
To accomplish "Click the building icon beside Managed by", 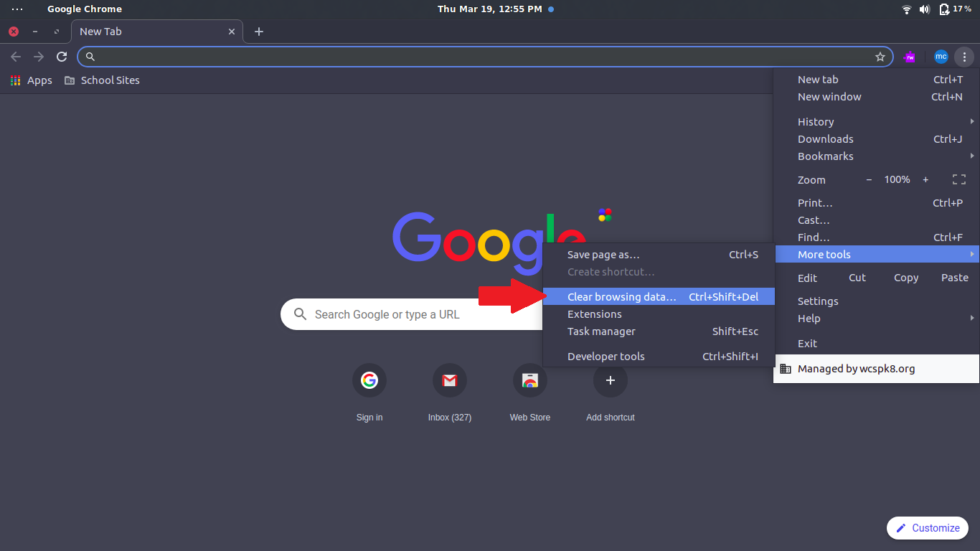I will (786, 369).
